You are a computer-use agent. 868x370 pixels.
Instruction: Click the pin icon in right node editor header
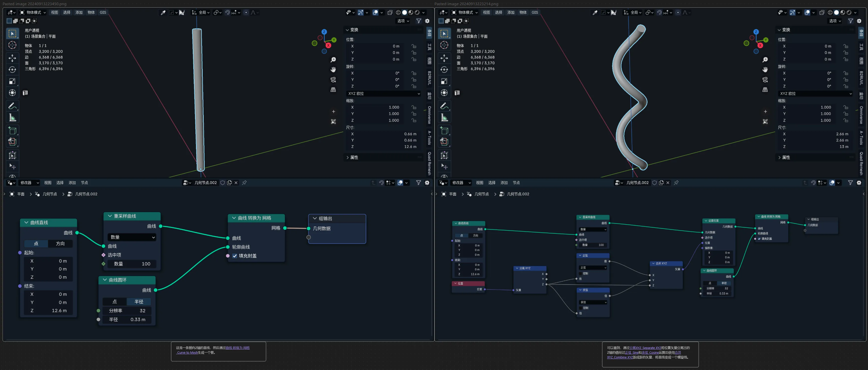point(676,183)
